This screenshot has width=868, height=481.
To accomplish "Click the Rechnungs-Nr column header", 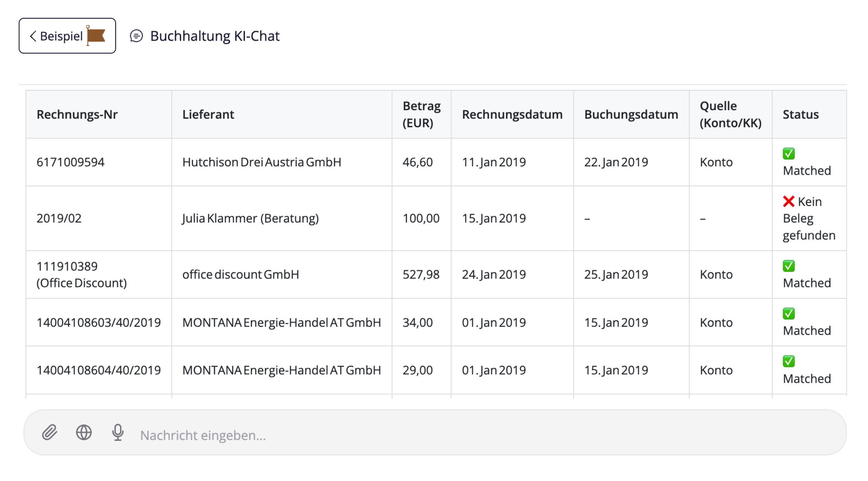I will coord(77,115).
